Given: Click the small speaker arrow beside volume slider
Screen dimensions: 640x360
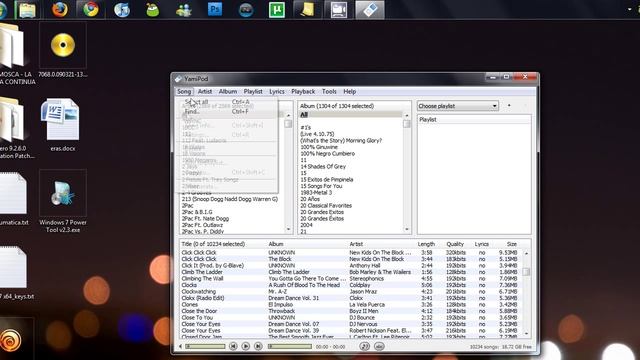Looking at the screenshot, I should pyautogui.click(x=180, y=347).
